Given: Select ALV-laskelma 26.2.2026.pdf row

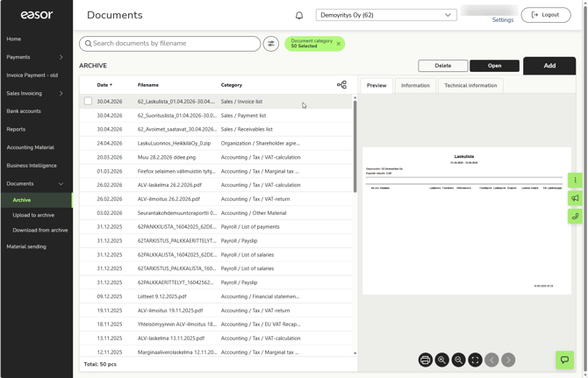Looking at the screenshot, I should pyautogui.click(x=216, y=185).
